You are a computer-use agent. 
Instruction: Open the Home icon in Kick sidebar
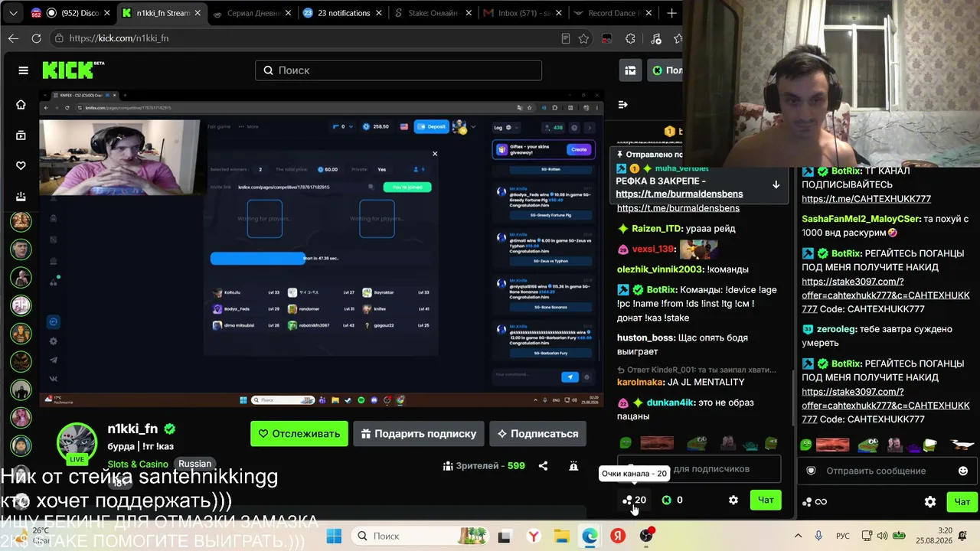tap(21, 105)
